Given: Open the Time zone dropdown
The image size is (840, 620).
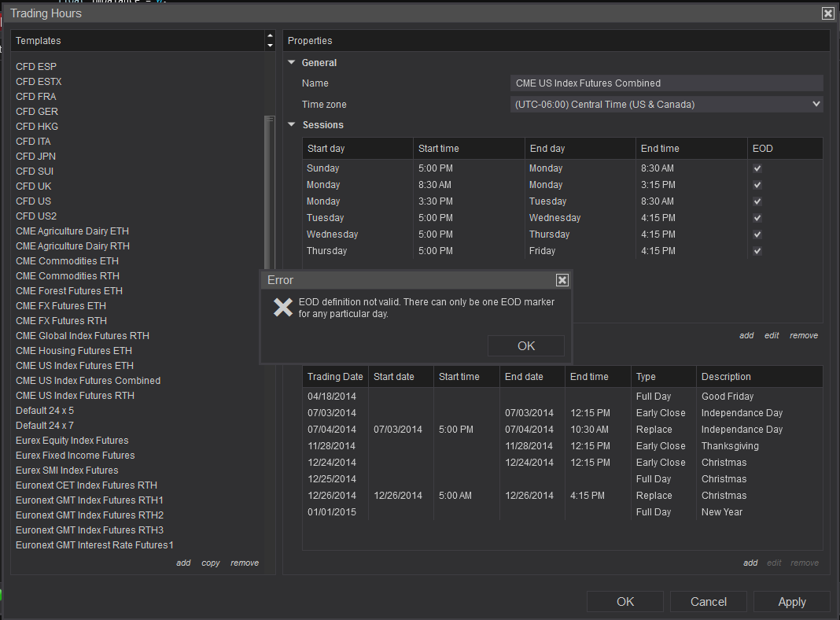Looking at the screenshot, I should (666, 104).
